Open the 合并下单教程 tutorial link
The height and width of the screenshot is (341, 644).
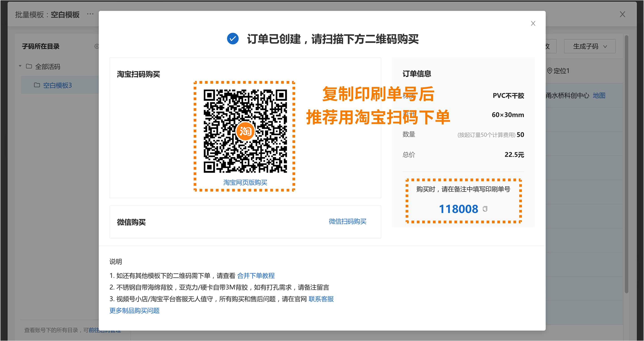[256, 276]
